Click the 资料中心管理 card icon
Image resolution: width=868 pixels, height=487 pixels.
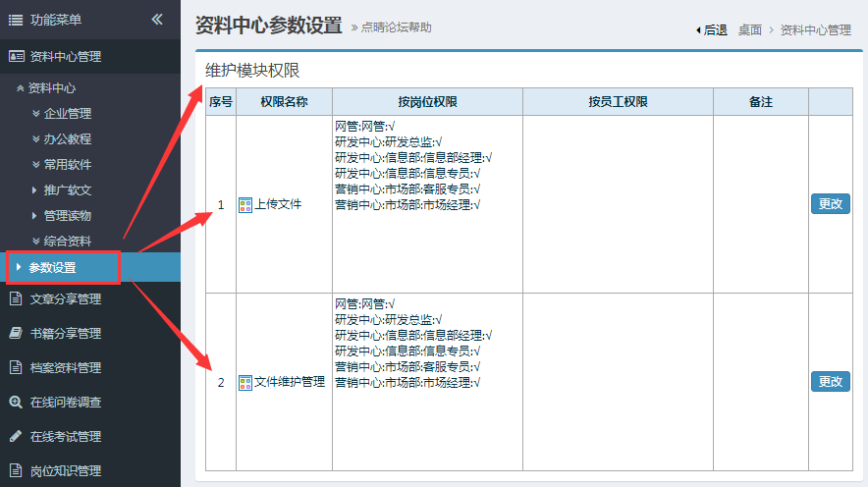(16, 56)
